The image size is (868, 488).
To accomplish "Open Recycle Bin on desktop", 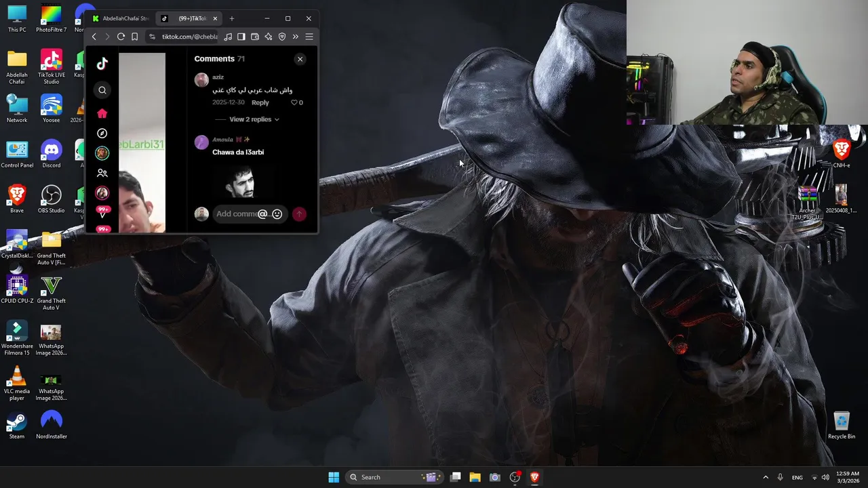I will coord(842,426).
